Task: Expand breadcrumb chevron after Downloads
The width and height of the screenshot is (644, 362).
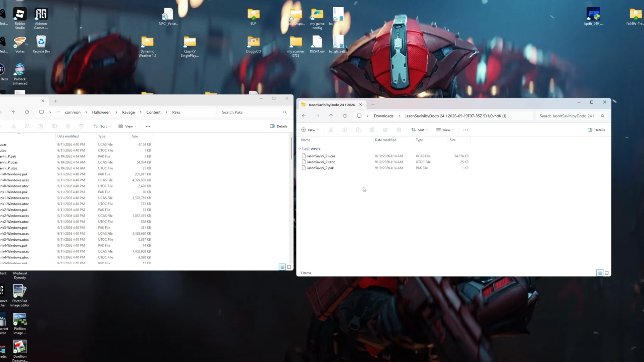Action: [x=399, y=116]
